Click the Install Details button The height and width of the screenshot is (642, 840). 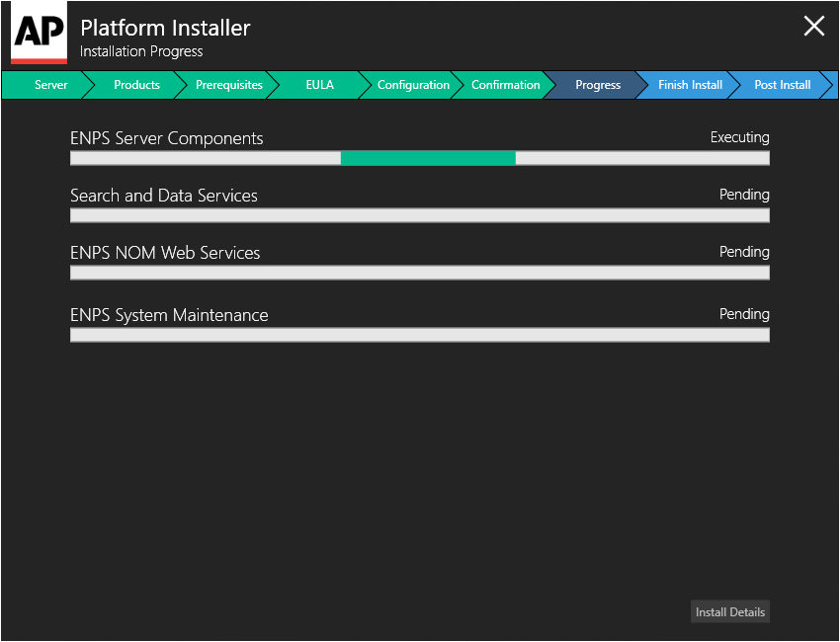730,611
